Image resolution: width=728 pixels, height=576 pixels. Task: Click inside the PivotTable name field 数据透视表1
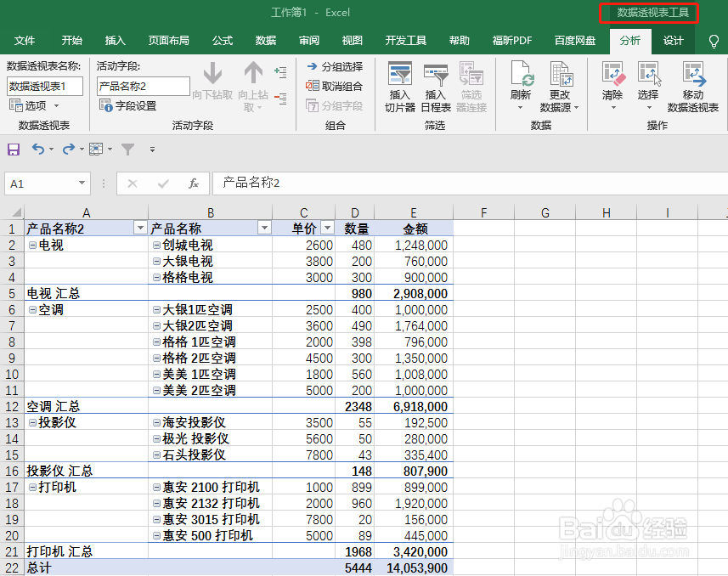point(44,87)
